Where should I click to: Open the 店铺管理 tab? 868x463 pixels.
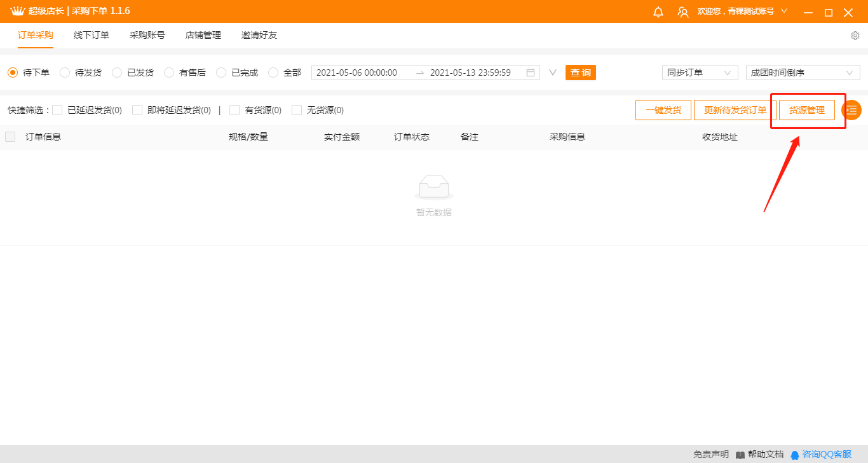tap(203, 35)
